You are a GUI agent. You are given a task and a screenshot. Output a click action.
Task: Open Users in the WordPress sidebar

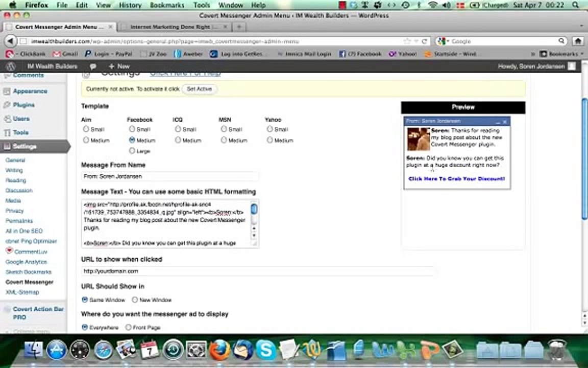[x=21, y=119]
